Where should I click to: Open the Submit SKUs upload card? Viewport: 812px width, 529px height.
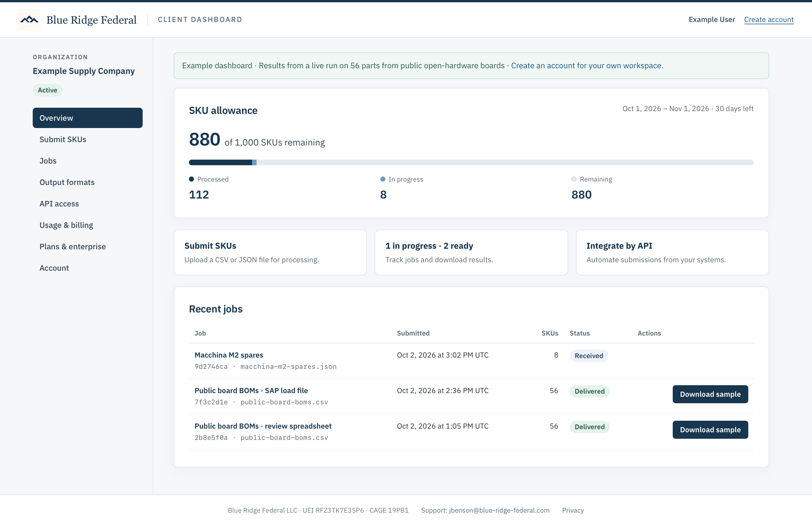pyautogui.click(x=270, y=252)
